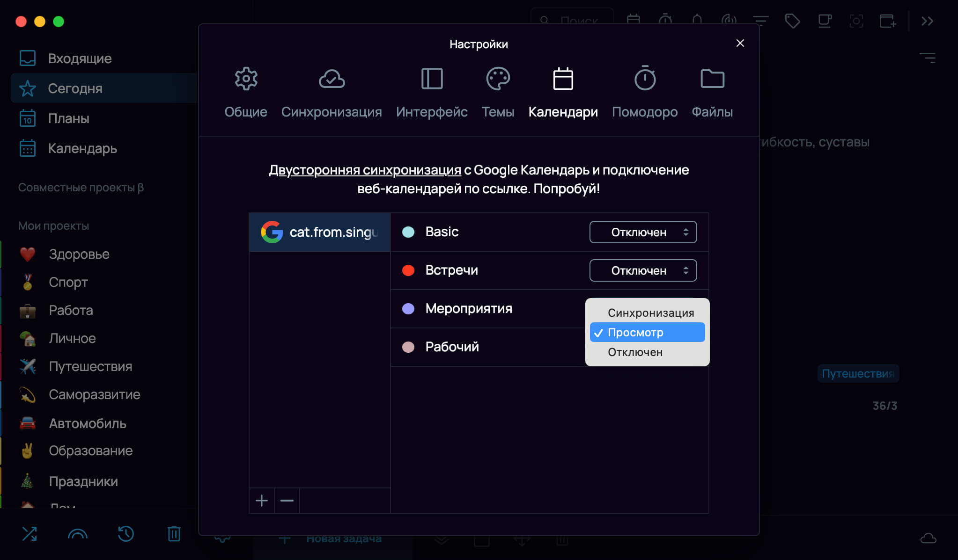Switch to the Синхронизация tab
Image resolution: width=958 pixels, height=560 pixels.
tap(332, 92)
